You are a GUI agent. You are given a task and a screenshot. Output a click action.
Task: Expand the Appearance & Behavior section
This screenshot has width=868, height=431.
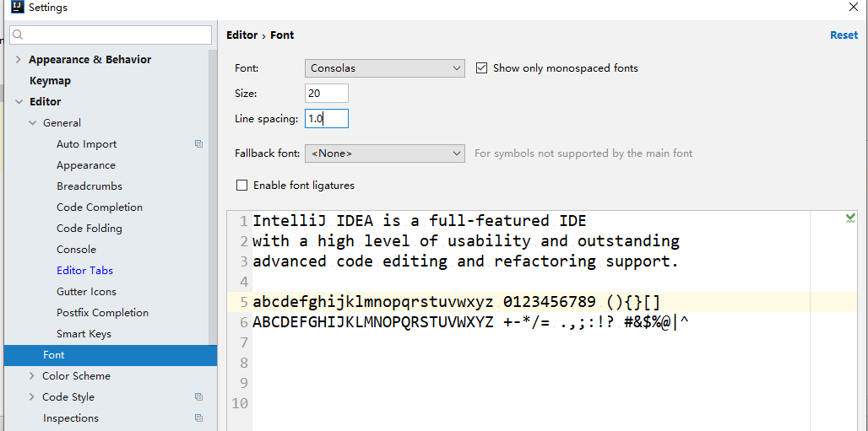(19, 60)
